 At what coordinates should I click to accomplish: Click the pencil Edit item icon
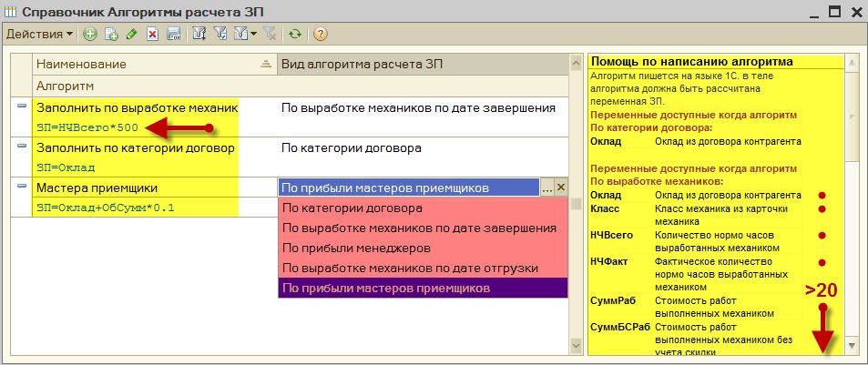[x=131, y=34]
